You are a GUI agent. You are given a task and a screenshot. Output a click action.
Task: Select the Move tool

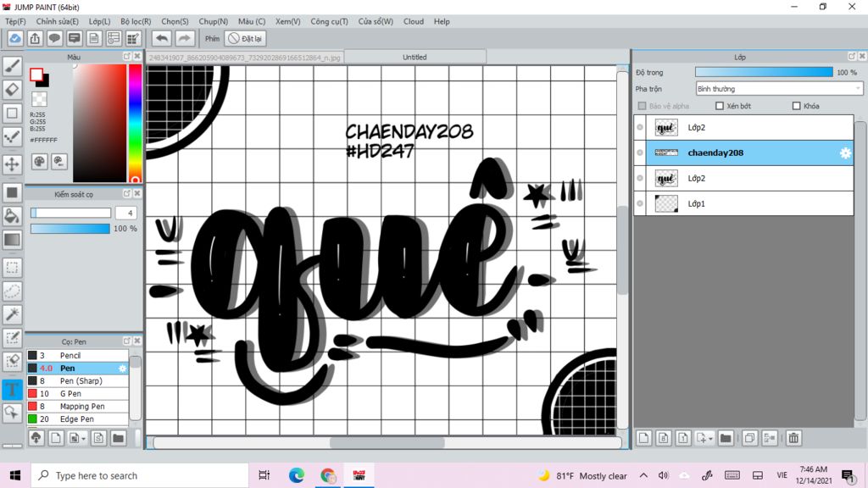pos(12,164)
